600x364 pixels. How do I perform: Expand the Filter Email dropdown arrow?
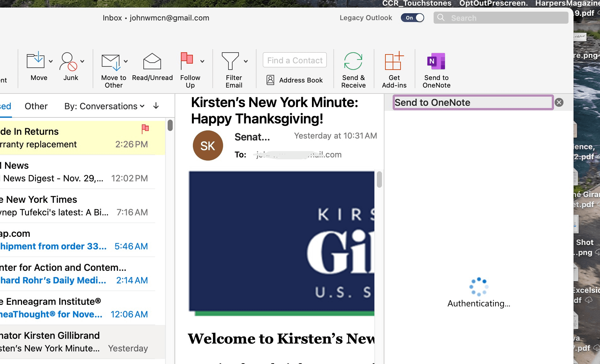(246, 61)
